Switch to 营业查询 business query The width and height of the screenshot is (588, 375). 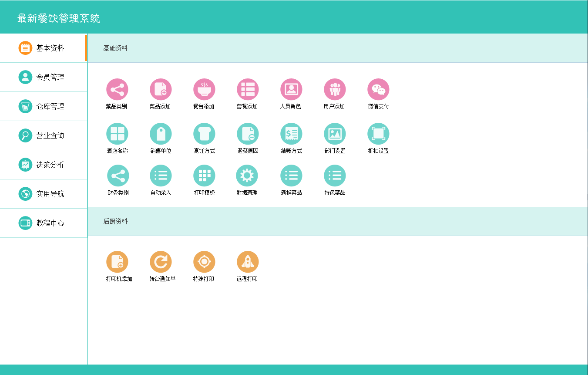44,135
